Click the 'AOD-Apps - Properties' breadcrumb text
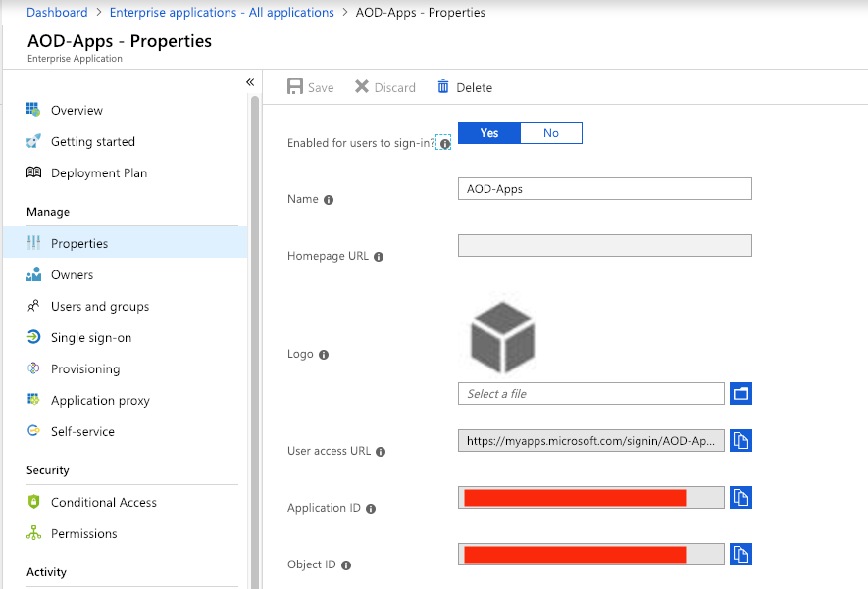This screenshot has width=868, height=589. point(420,12)
